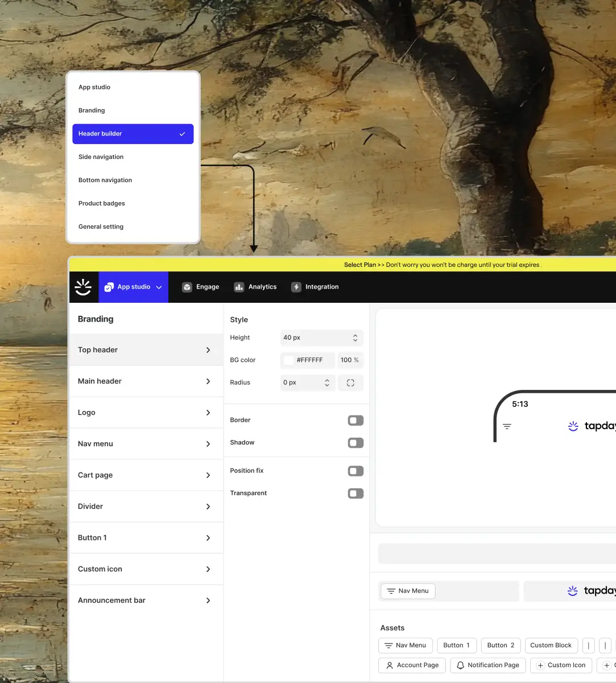
Task: Expand the Button 1 section
Action: click(146, 538)
